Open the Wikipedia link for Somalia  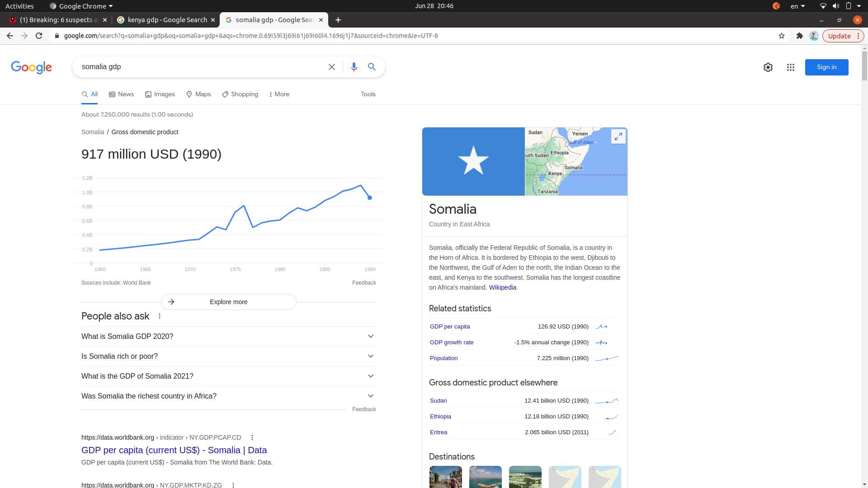pos(502,287)
